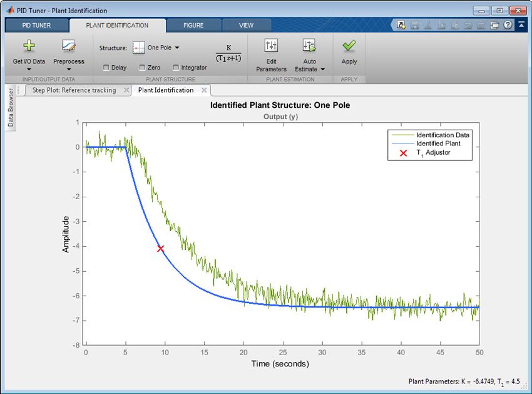Image resolution: width=532 pixels, height=394 pixels.
Task: Enable the Delay plant structure option
Action: pyautogui.click(x=108, y=67)
